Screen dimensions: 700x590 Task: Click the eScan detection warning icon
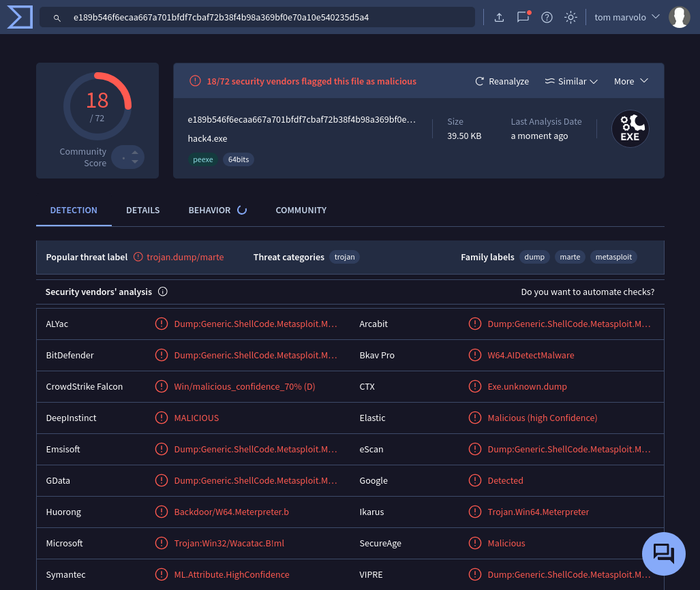point(475,449)
